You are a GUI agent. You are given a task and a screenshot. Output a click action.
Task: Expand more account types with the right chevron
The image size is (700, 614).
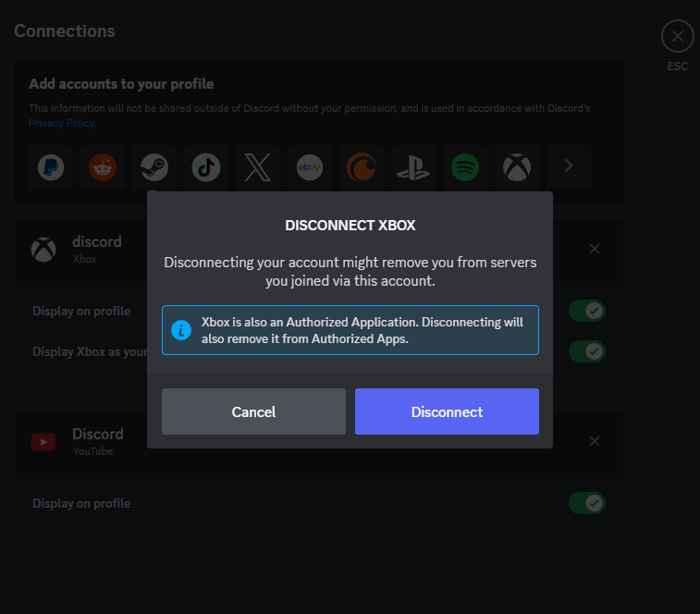pyautogui.click(x=568, y=167)
